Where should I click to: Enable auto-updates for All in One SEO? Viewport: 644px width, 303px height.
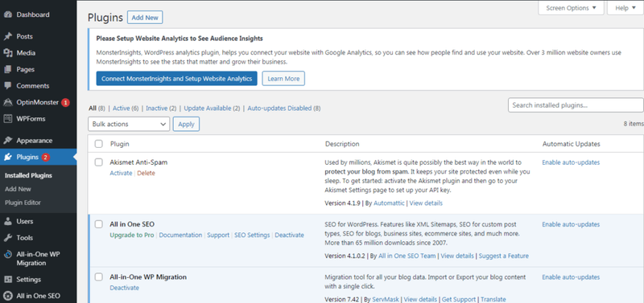[571, 224]
